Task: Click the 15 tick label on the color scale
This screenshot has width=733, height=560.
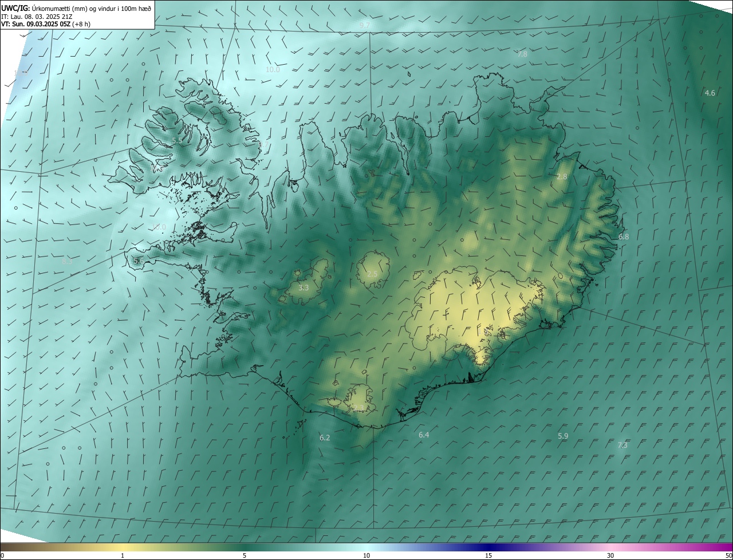Action: click(x=488, y=555)
